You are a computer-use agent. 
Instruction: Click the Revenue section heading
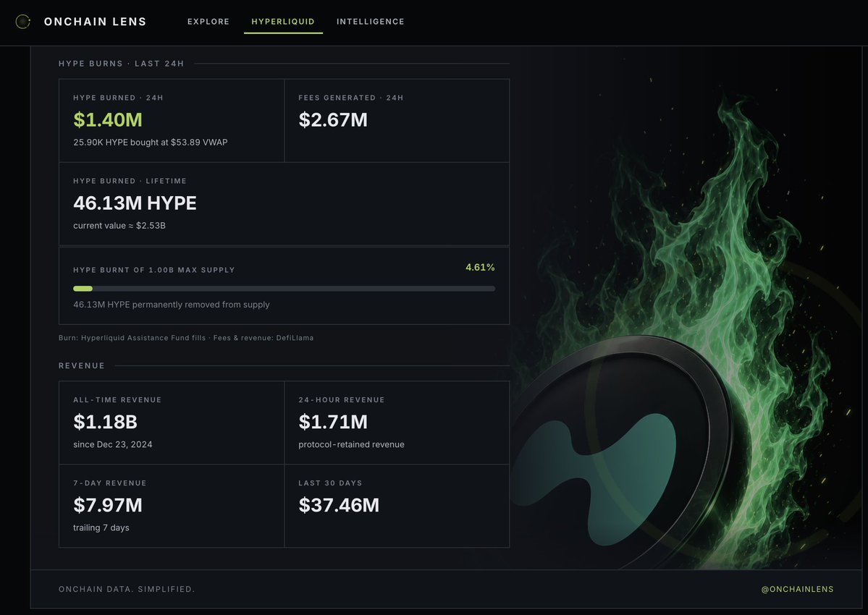[82, 365]
